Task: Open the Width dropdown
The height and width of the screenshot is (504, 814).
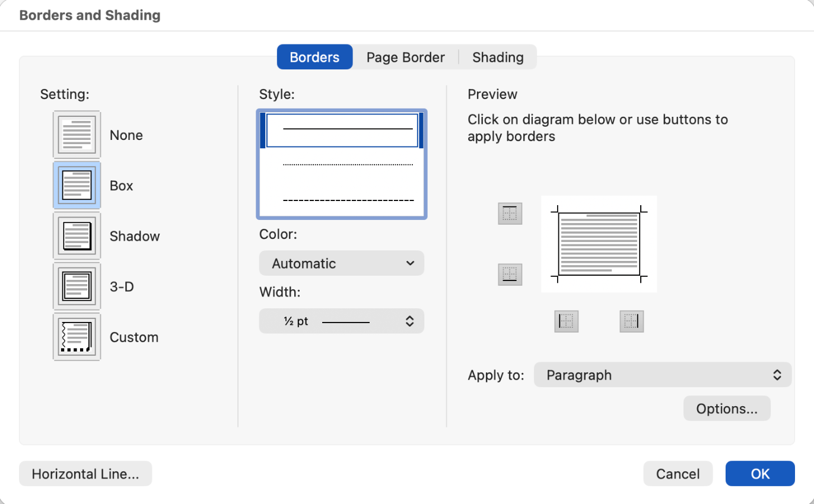Action: click(341, 321)
